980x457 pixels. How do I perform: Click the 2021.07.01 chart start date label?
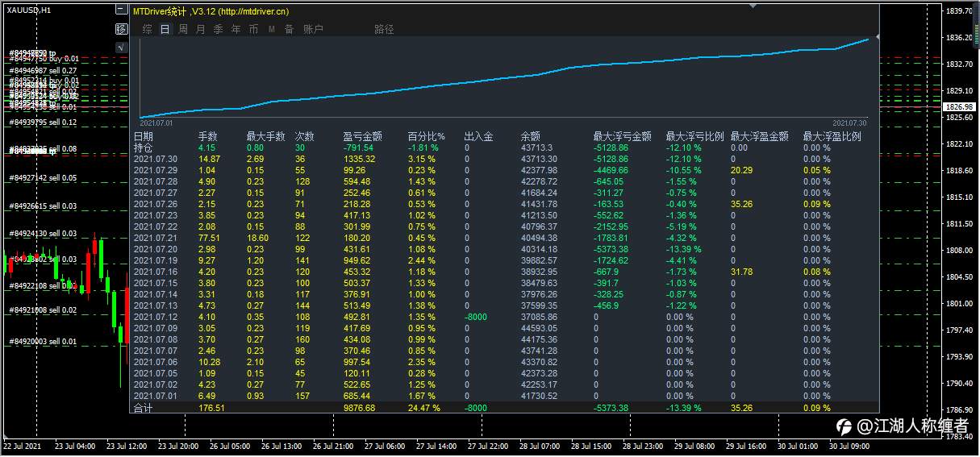point(157,123)
